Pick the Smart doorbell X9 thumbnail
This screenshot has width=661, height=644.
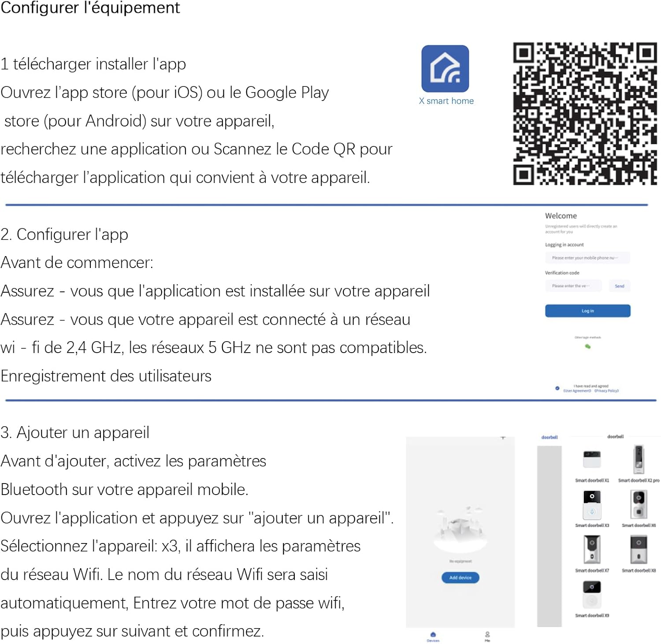coord(592,595)
